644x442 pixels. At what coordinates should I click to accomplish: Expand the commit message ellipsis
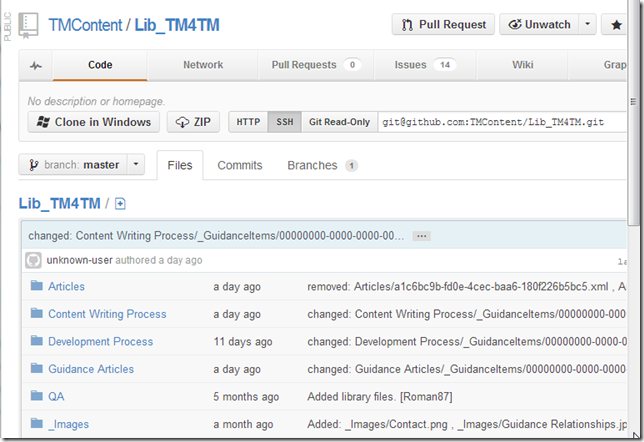click(421, 236)
